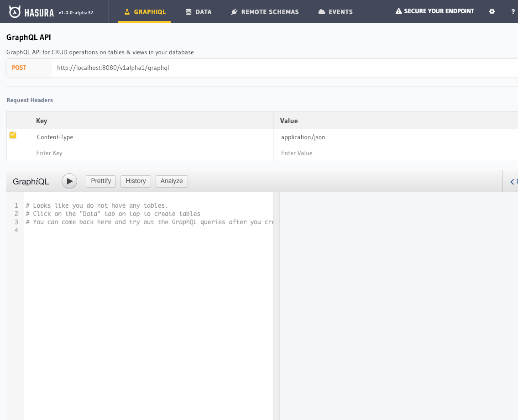Viewport: 518px width, 420px height.
Task: Open the History dropdown panel
Action: coord(136,181)
